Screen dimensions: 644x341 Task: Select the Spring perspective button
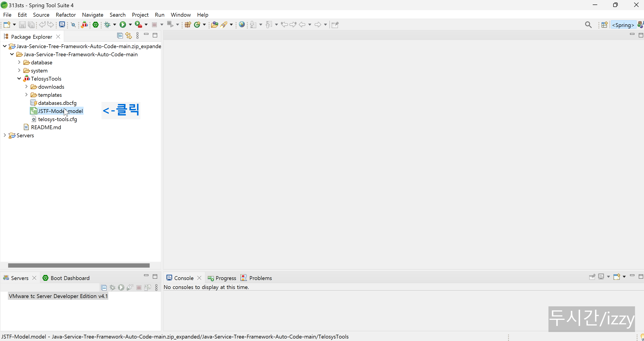point(623,25)
